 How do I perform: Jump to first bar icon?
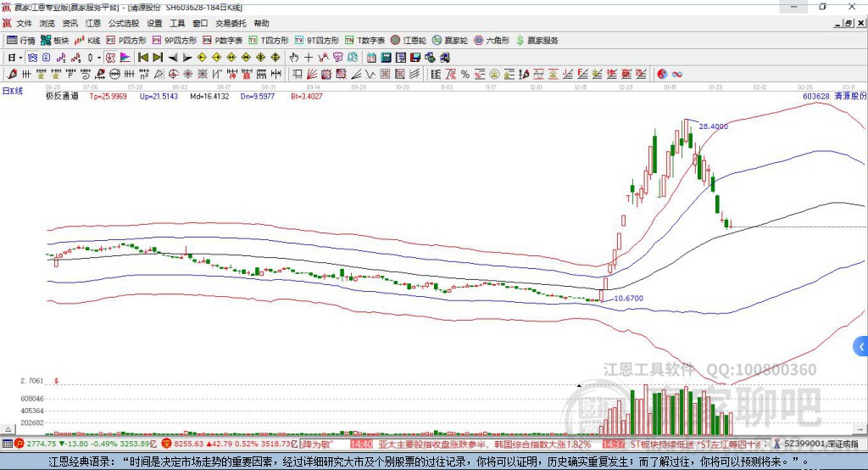pos(142,58)
